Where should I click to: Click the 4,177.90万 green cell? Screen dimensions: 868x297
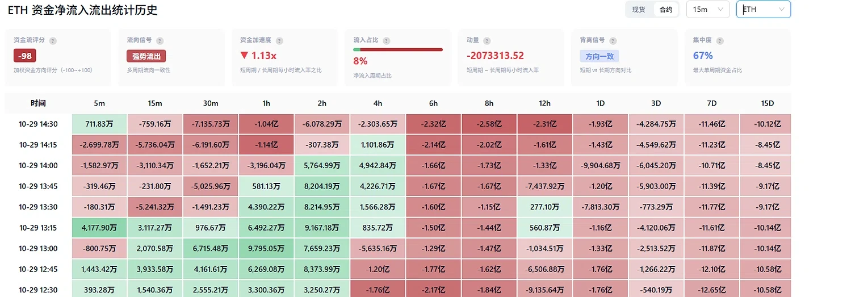pyautogui.click(x=99, y=228)
